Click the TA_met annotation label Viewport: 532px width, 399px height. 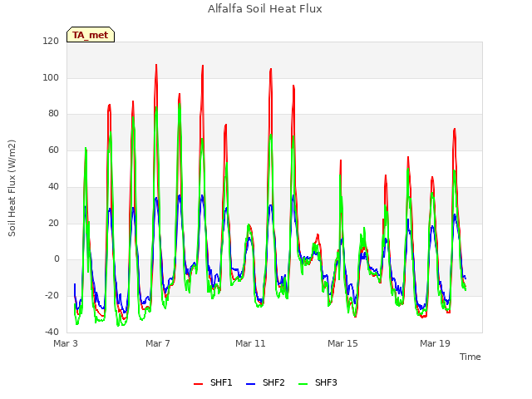tap(91, 35)
